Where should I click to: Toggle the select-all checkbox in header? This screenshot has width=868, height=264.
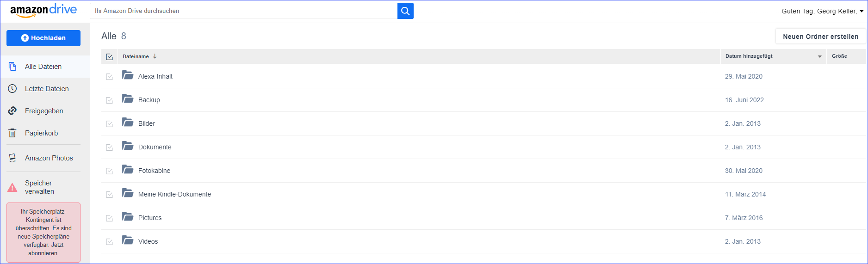pos(110,57)
